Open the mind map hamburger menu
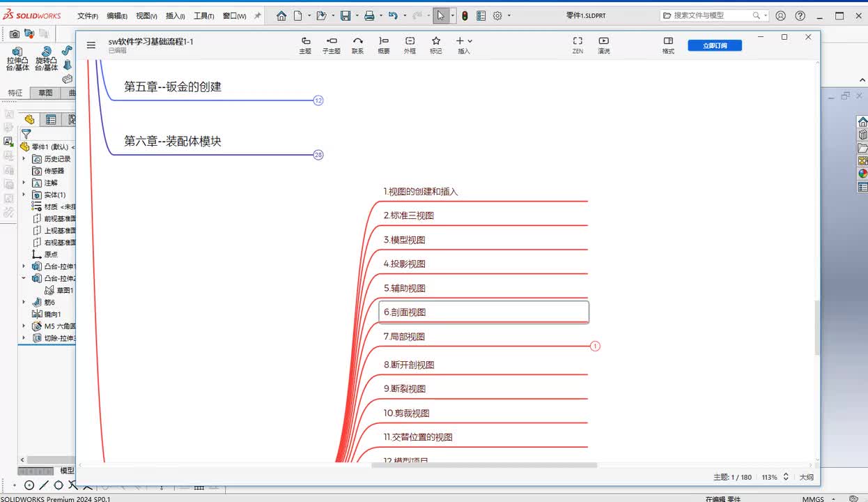This screenshot has width=868, height=502. pos(91,45)
